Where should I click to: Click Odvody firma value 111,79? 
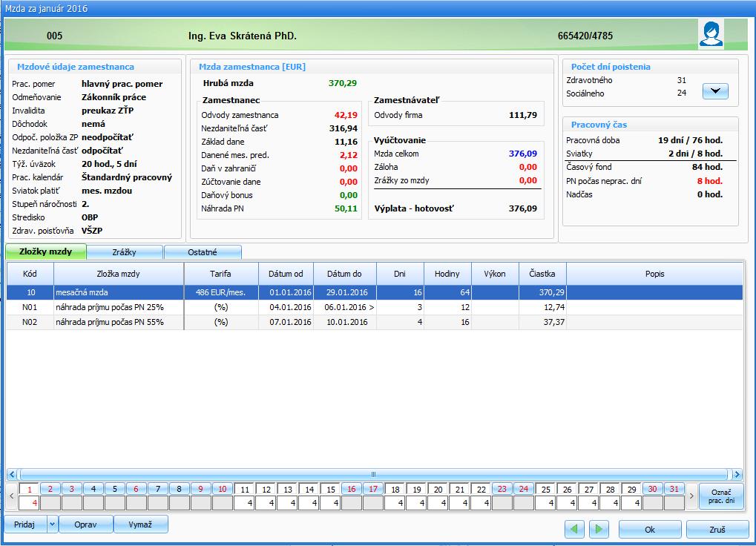point(522,115)
